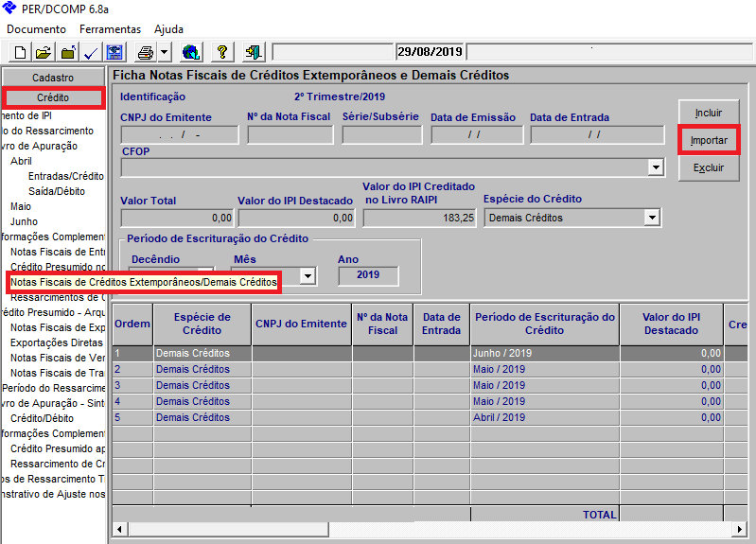Open the Espécie do Crédito dropdown
Image resolution: width=756 pixels, height=544 pixels.
[x=651, y=218]
